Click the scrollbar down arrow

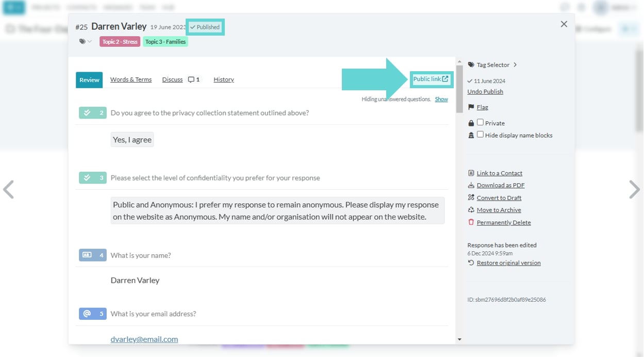click(x=459, y=339)
